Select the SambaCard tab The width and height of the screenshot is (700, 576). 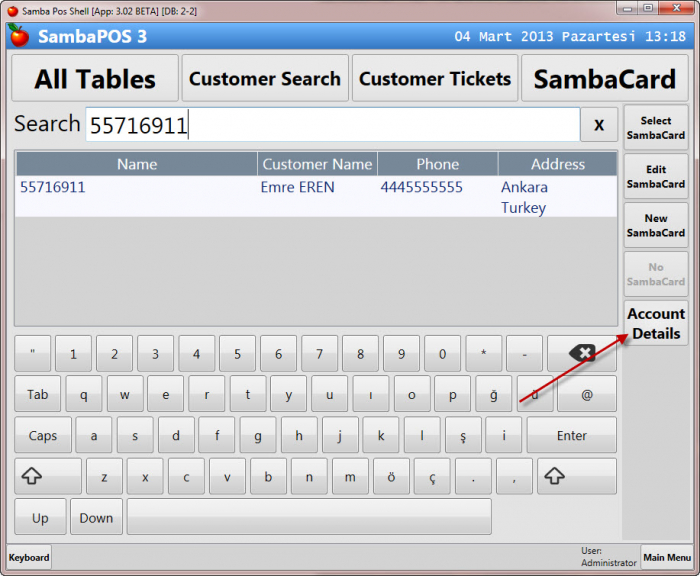(604, 79)
